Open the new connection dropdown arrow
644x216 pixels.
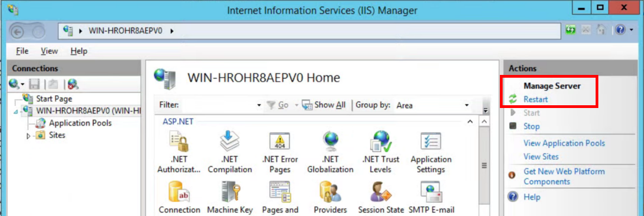coord(23,85)
